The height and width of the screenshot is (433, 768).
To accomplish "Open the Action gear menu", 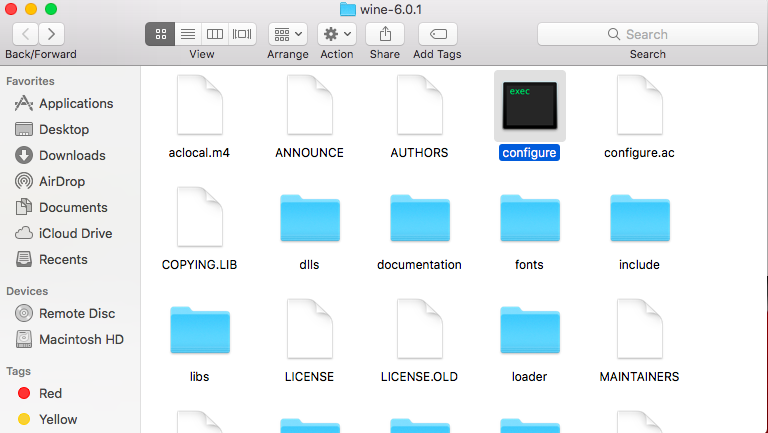I will coord(337,34).
